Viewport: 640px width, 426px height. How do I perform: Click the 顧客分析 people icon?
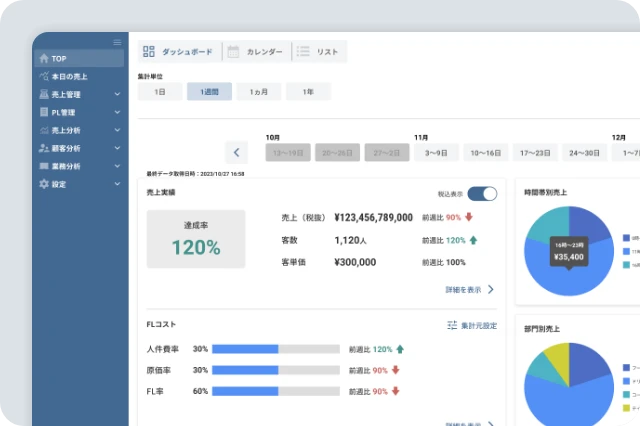click(43, 148)
